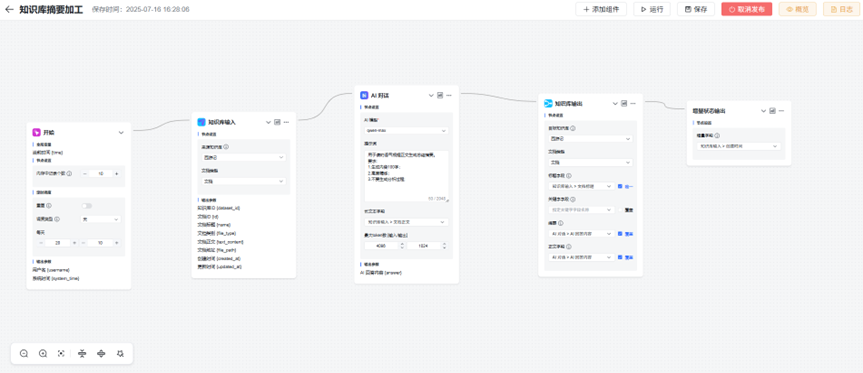Viewport: 863px width, 373px height.
Task: Open the third field dropdown in 知识库输出 node
Action: 581,186
